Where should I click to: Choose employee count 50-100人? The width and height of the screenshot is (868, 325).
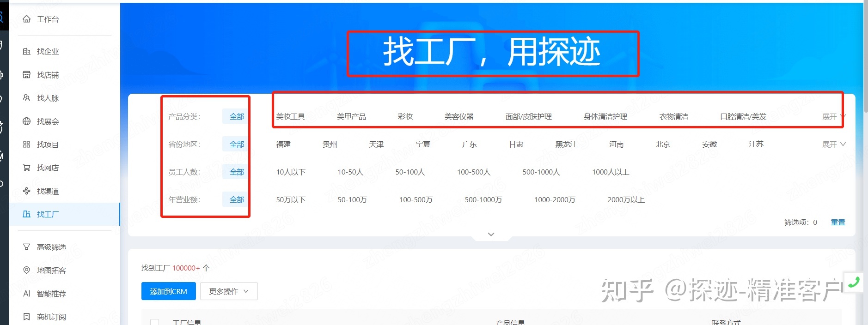pos(410,172)
